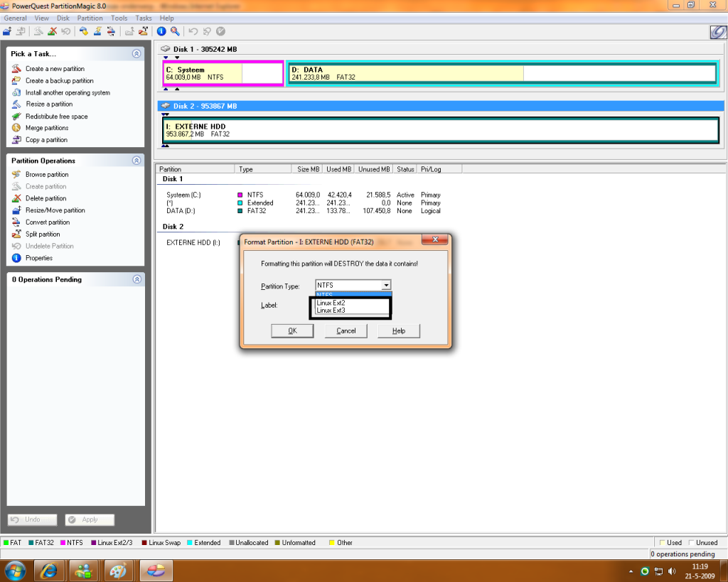Open the Partition menu
The image size is (728, 582).
tap(90, 18)
